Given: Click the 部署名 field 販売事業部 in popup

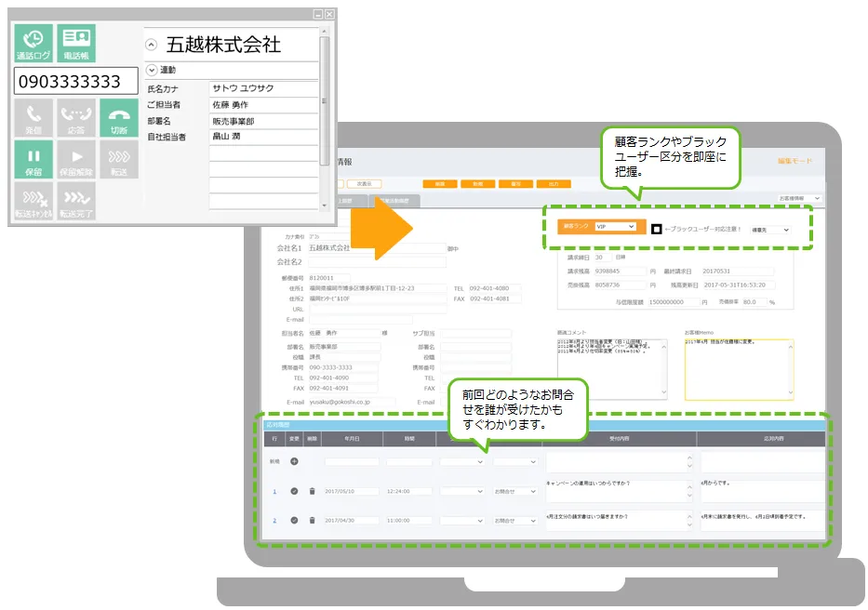Looking at the screenshot, I should point(263,121).
